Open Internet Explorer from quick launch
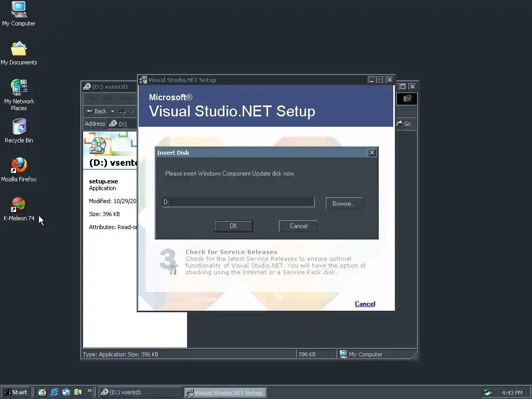 (54, 392)
